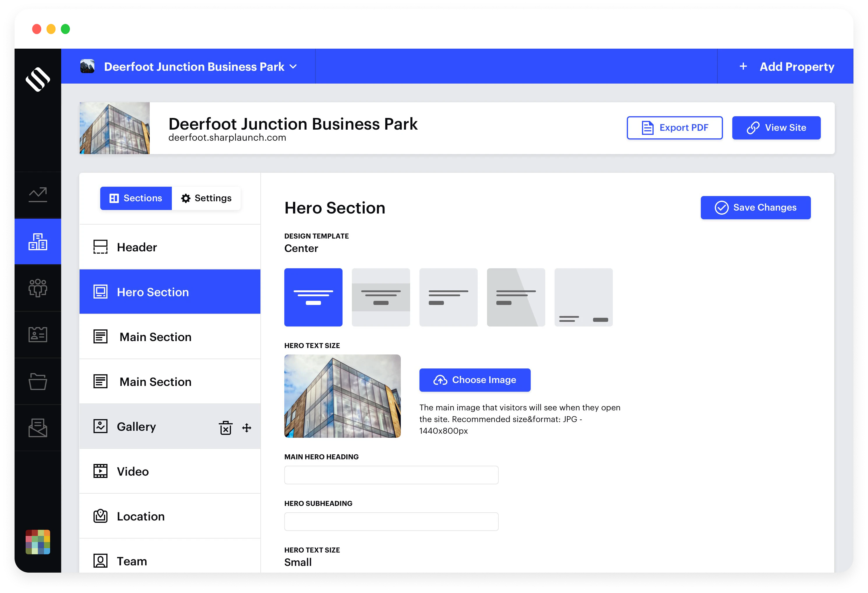Image resolution: width=868 pixels, height=593 pixels.
Task: Select the banded second design template
Action: [x=381, y=297]
